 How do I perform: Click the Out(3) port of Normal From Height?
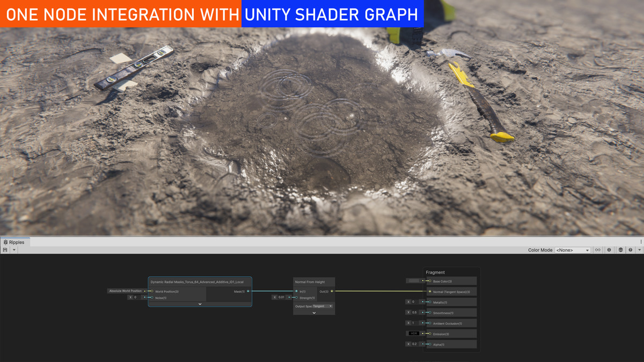click(x=331, y=291)
